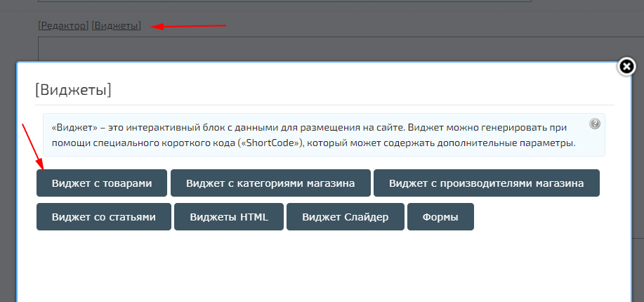Click the question mark help icon
This screenshot has width=644, height=302.
tap(595, 124)
